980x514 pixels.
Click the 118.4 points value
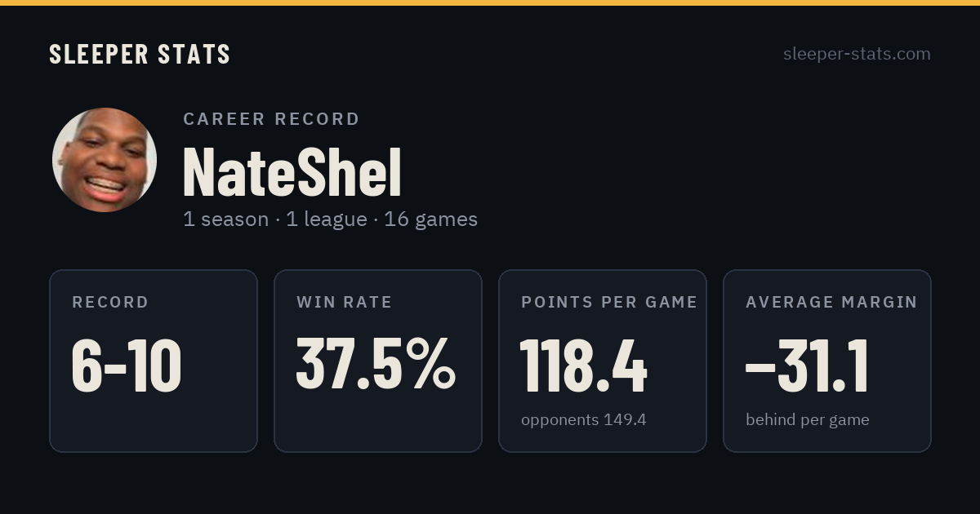[584, 366]
